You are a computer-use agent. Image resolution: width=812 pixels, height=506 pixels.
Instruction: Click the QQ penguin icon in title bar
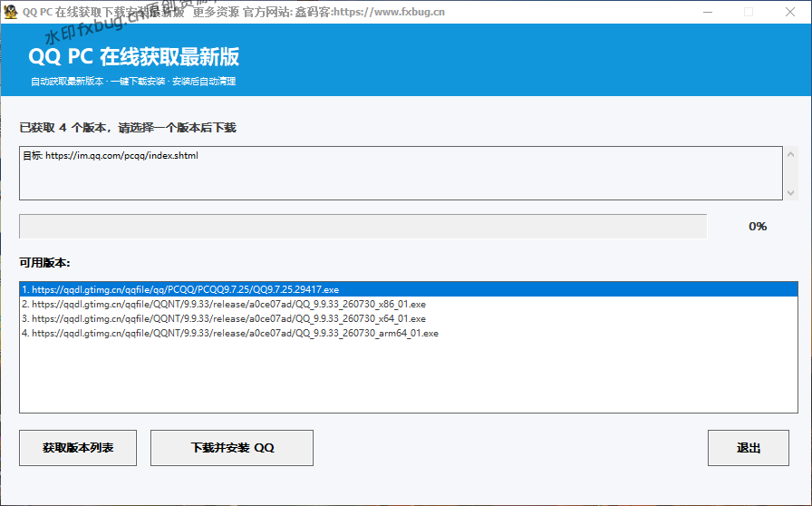point(10,12)
